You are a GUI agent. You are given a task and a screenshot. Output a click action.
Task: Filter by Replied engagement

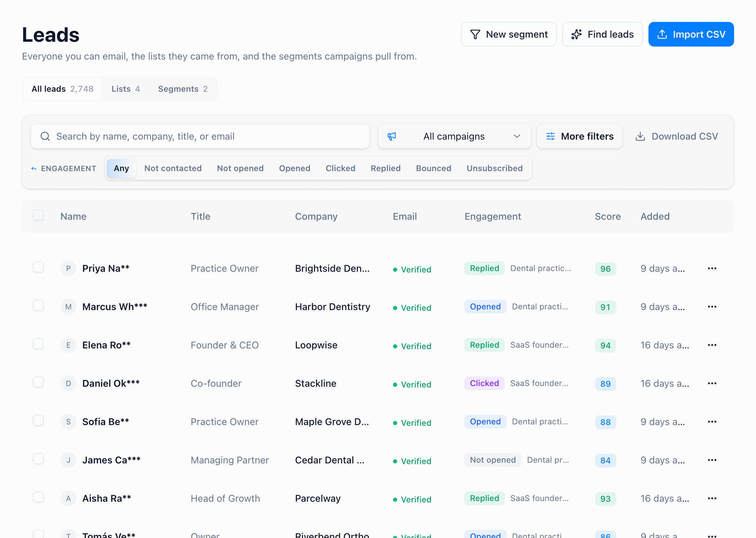(x=386, y=168)
